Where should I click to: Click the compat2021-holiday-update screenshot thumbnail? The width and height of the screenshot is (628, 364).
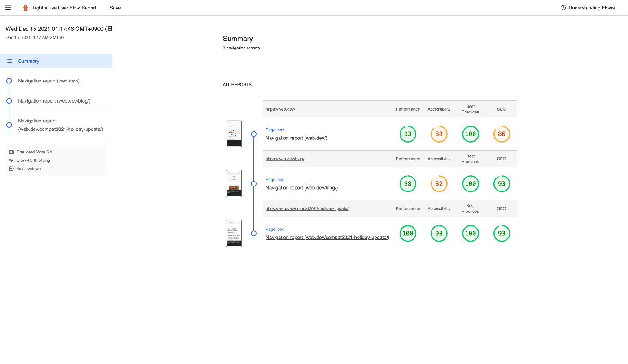234,233
